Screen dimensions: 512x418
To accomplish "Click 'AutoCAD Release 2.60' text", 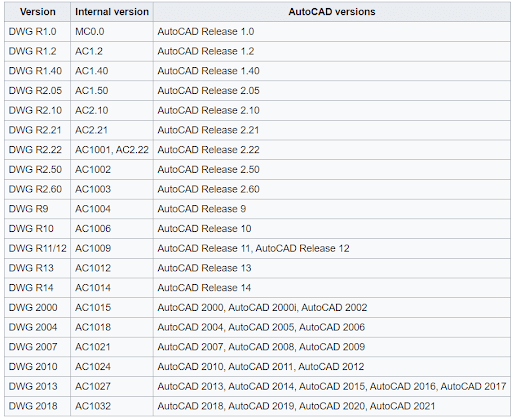I will pos(208,189).
